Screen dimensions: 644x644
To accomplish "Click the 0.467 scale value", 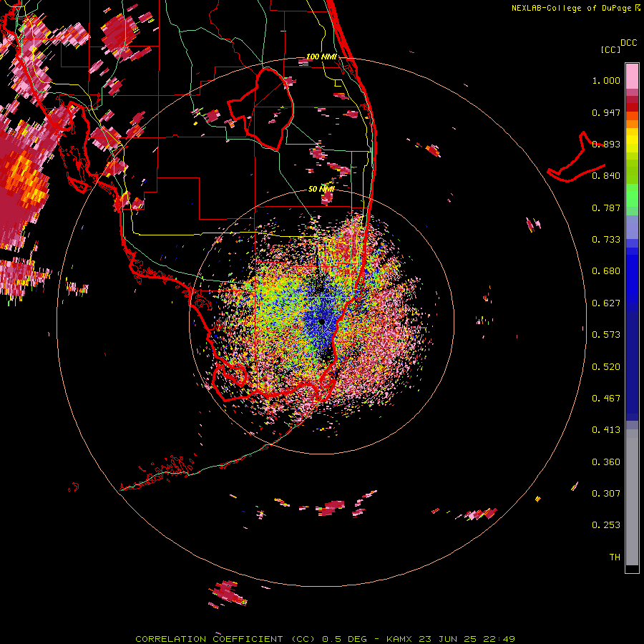I will click(x=606, y=399).
